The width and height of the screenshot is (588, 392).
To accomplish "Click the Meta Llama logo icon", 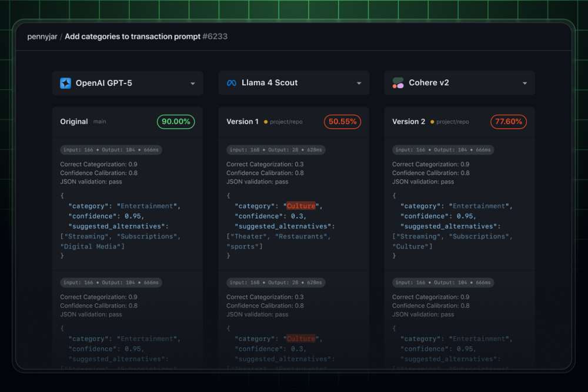I will pos(232,83).
